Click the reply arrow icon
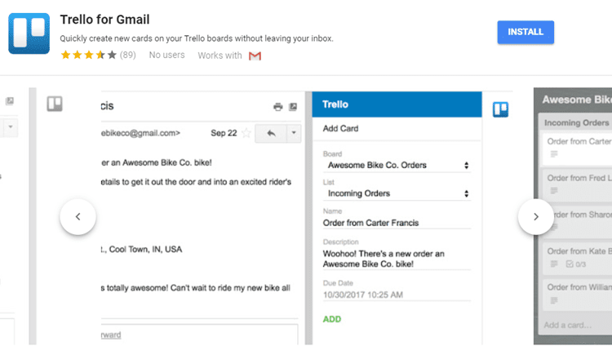 271,133
